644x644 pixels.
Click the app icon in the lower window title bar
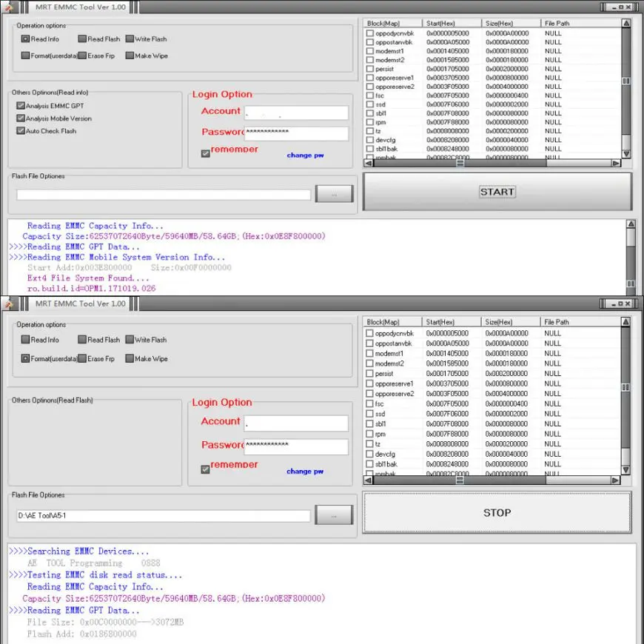click(8, 303)
